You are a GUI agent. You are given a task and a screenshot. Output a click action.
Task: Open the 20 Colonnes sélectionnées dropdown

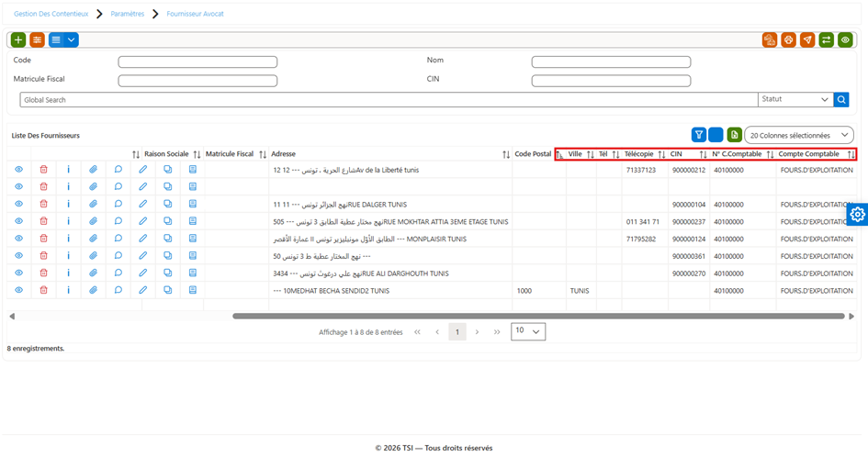799,135
